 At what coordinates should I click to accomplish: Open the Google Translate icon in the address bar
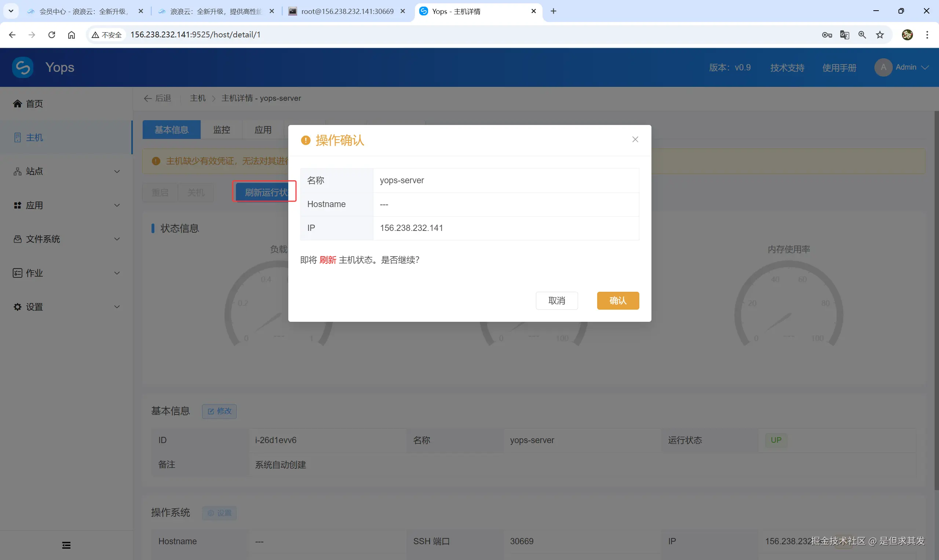[x=844, y=35]
